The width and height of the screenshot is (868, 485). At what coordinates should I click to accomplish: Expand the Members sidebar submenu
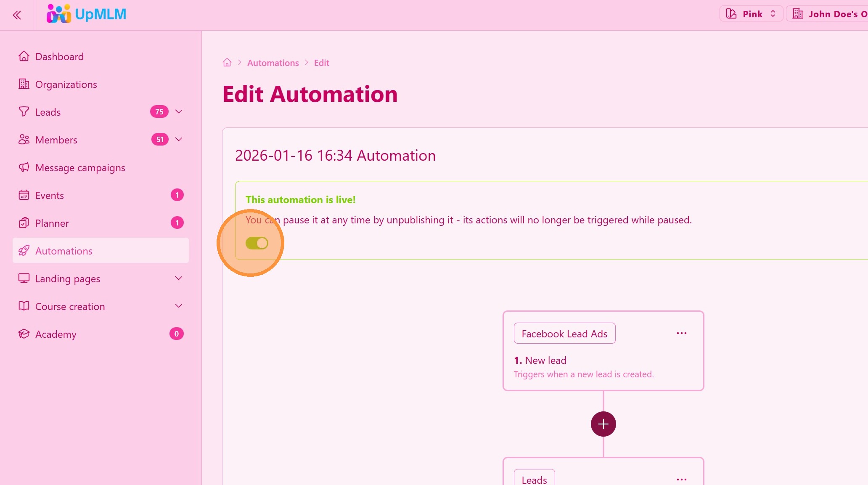pos(179,140)
